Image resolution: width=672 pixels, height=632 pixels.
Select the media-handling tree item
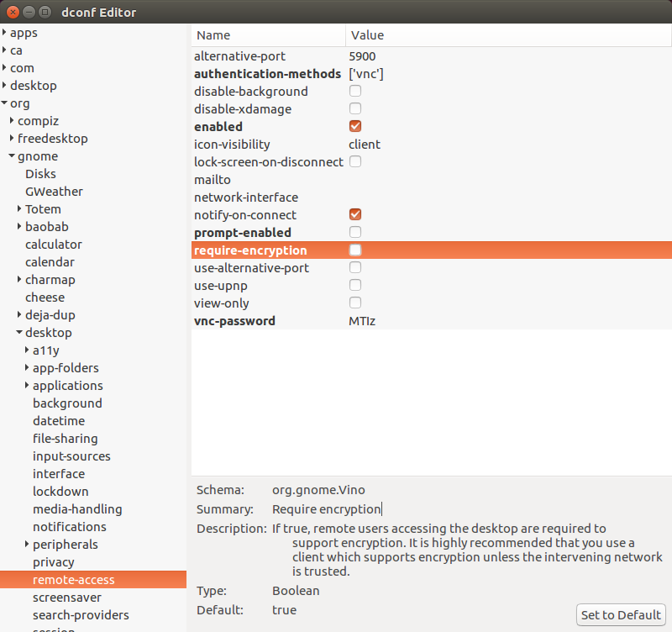point(77,509)
